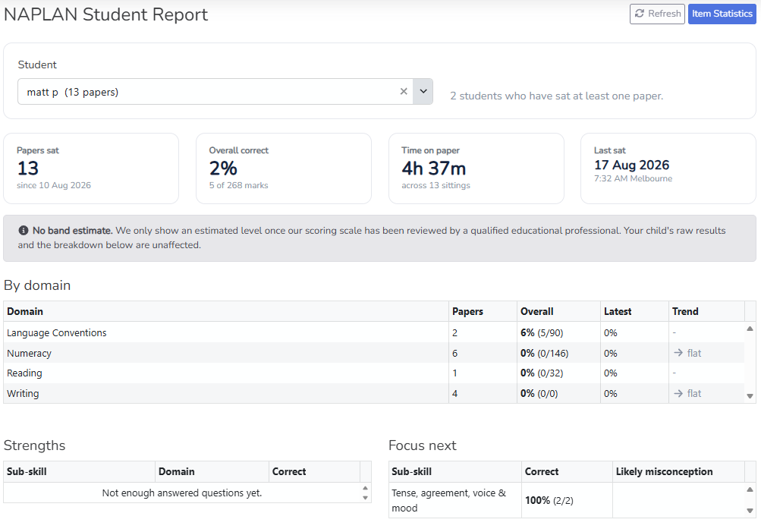Click the Likely misconception header
The width and height of the screenshot is (761, 532).
pyautogui.click(x=678, y=471)
